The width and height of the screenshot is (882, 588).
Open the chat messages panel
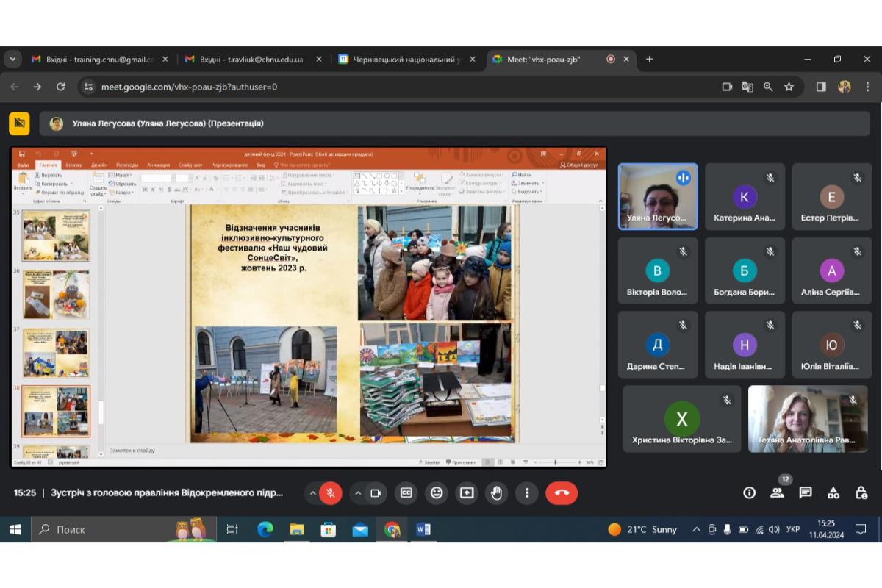[806, 493]
